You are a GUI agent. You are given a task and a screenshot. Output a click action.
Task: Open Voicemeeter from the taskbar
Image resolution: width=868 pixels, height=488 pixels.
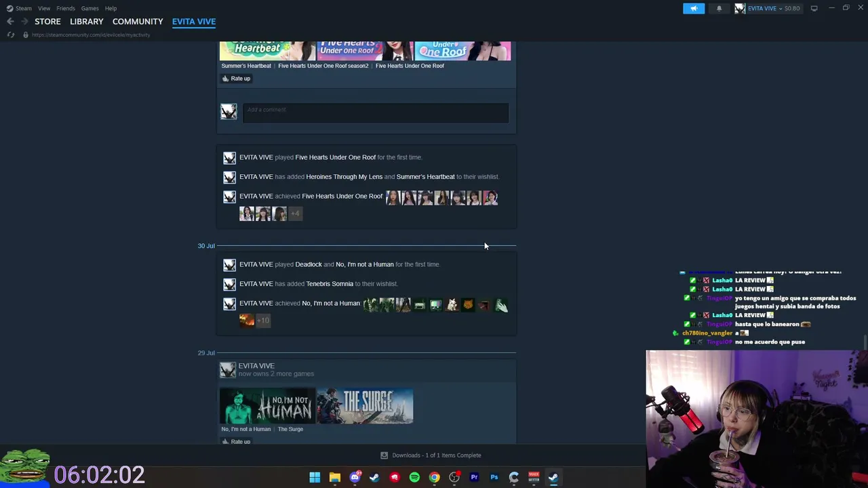pyautogui.click(x=534, y=477)
